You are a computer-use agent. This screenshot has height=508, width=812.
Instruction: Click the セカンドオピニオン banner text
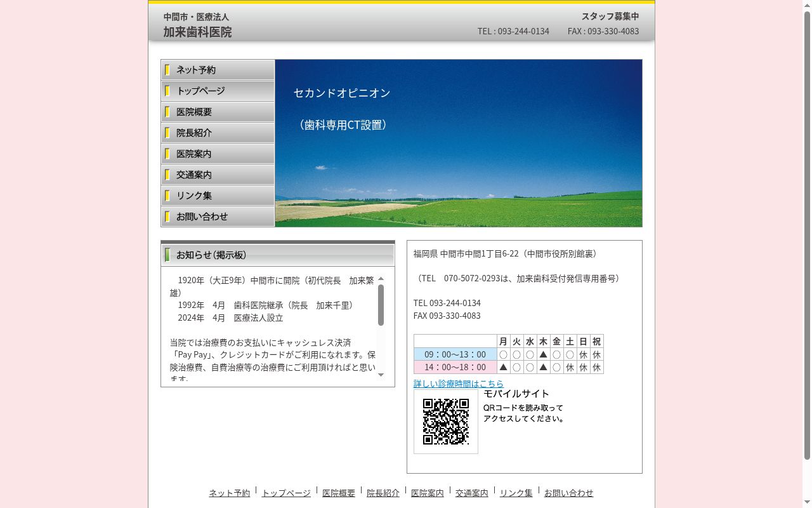pos(342,93)
